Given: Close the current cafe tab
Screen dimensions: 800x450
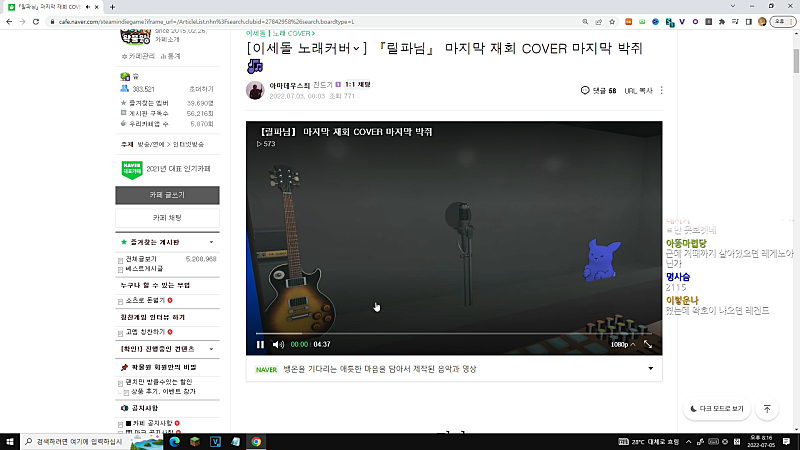Looking at the screenshot, I should coord(96,7).
